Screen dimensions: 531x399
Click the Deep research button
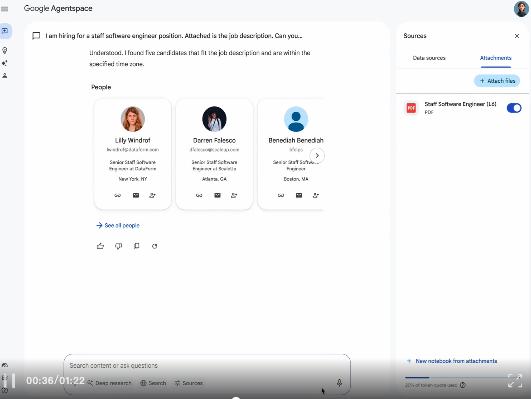point(109,383)
